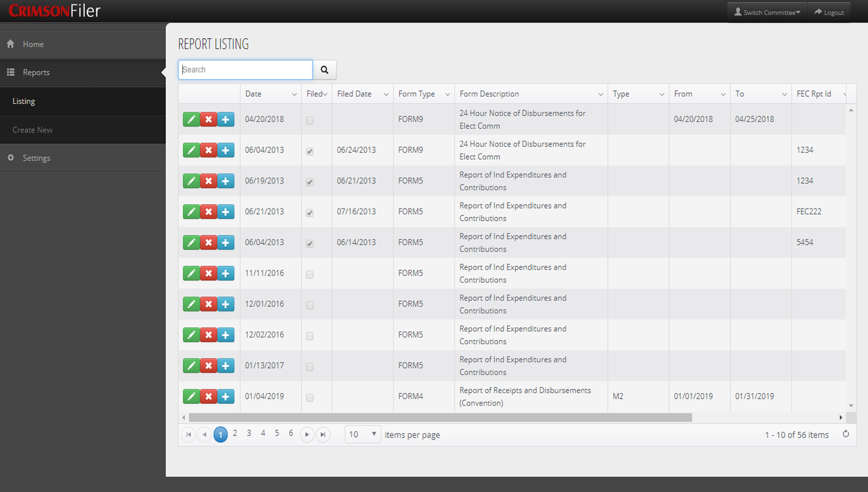Edit the 12/02/2016 FORM5 report
868x492 pixels.
(x=191, y=335)
